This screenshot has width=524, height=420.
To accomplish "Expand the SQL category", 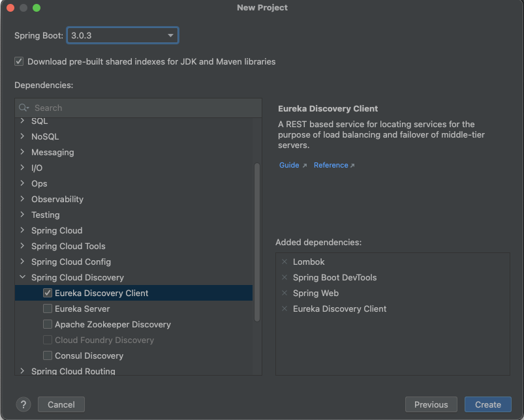I will [x=22, y=121].
